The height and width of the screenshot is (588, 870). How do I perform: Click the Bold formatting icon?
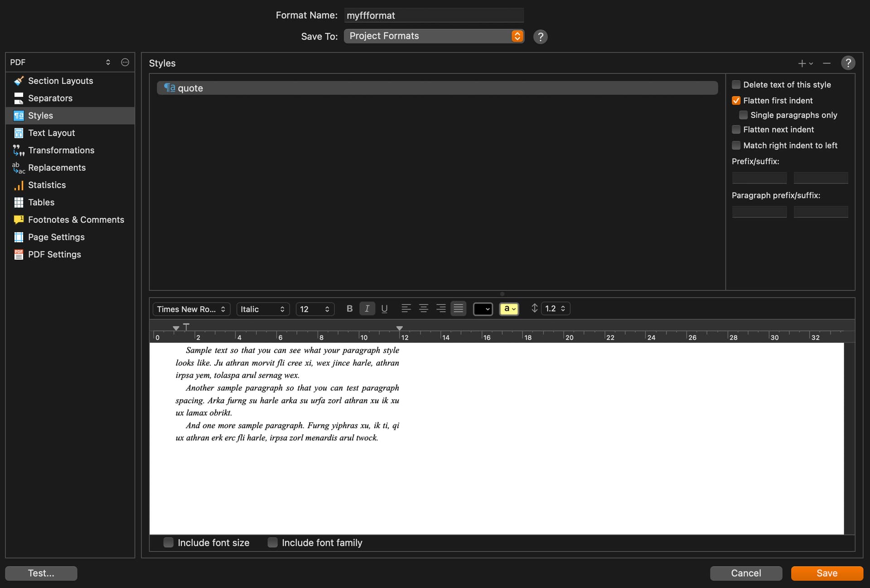click(349, 309)
